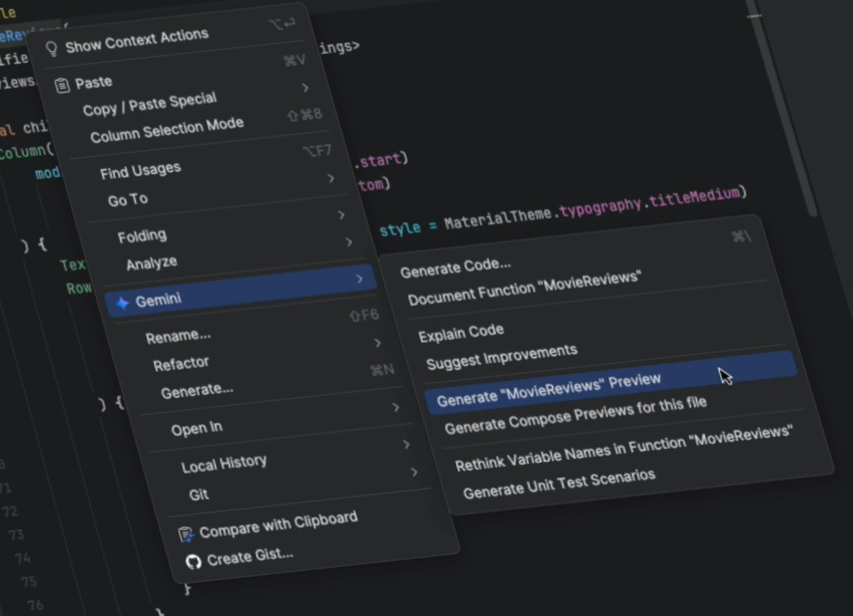The width and height of the screenshot is (853, 616).
Task: Choose Generate Unit Test Scenarios
Action: point(559,484)
